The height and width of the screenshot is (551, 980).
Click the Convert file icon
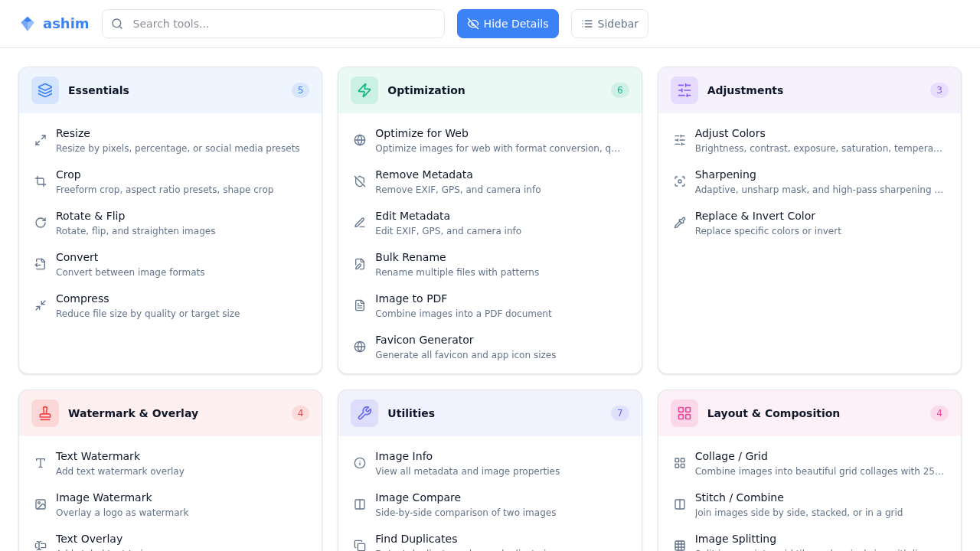[41, 264]
